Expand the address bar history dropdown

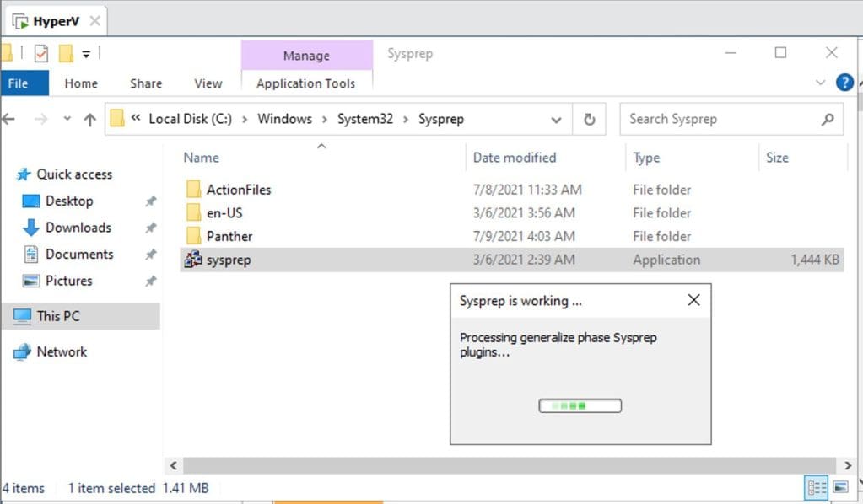pos(556,119)
